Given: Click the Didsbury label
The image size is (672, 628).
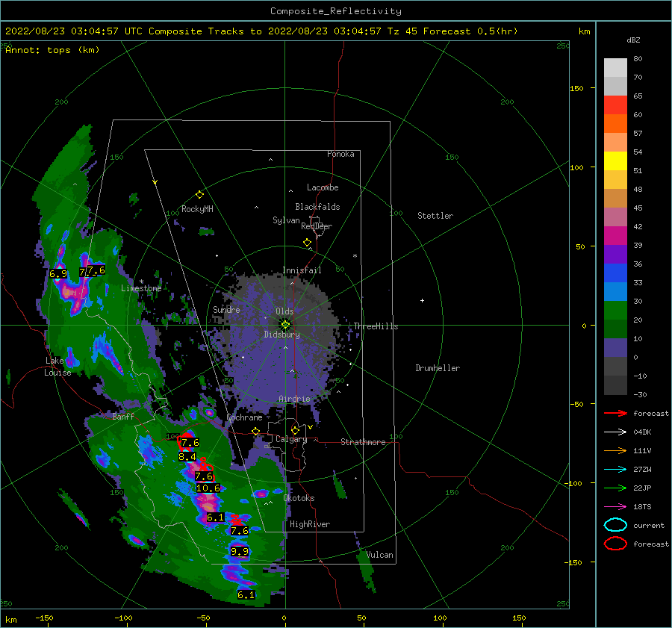Looking at the screenshot, I should [281, 335].
